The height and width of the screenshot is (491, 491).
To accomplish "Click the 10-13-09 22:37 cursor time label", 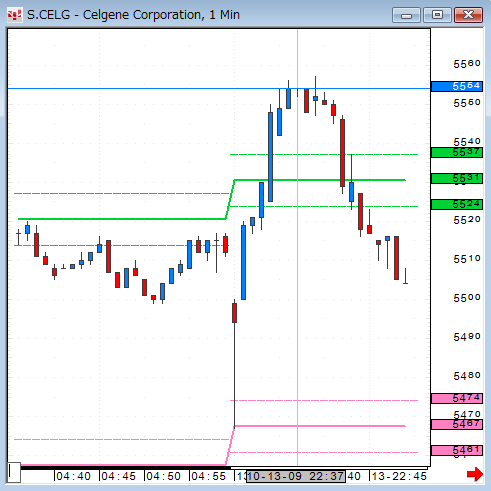I will (x=296, y=476).
